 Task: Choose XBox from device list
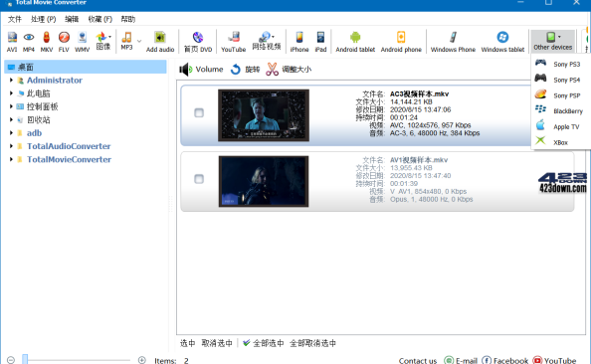point(560,142)
